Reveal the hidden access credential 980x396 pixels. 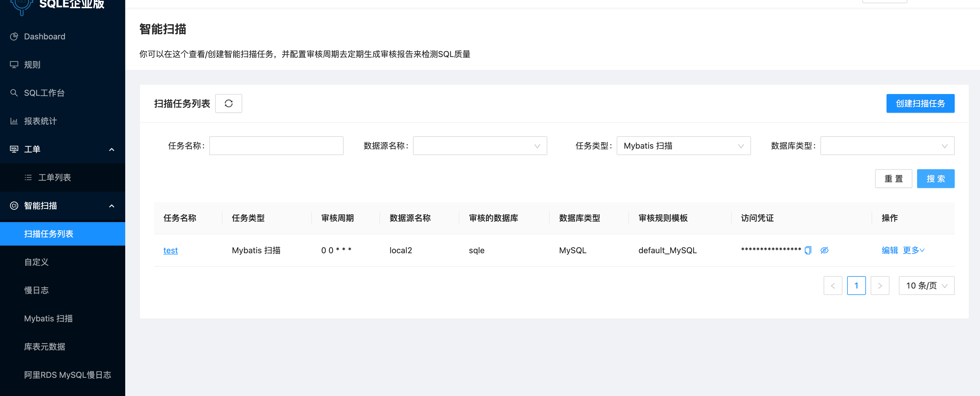(825, 250)
